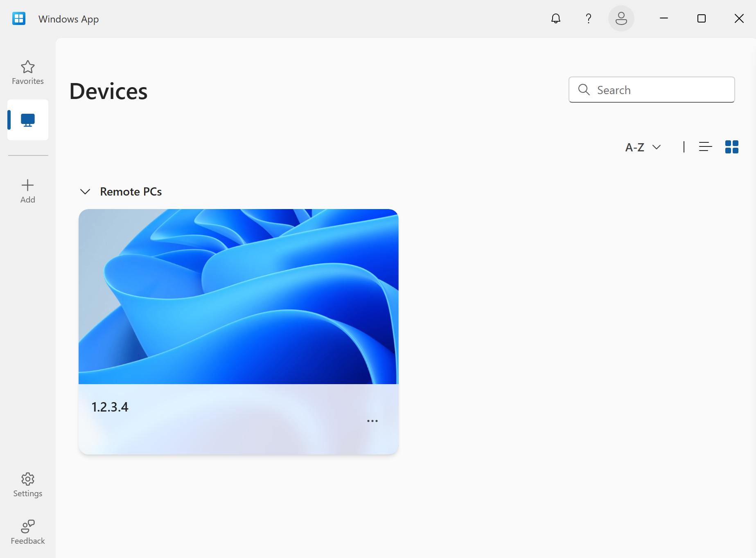Connect to the 1.2.3.4 remote PC thumbnail
The image size is (756, 558).
[x=239, y=297]
